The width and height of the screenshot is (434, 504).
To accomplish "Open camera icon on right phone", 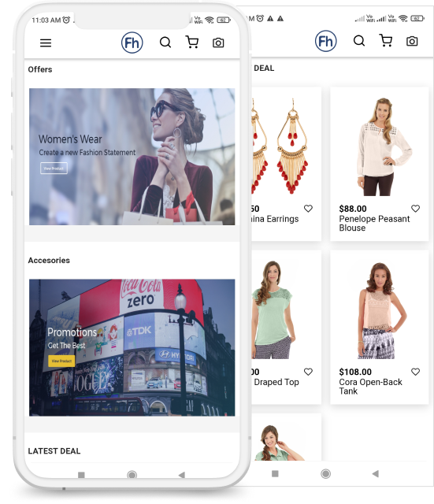I will click(x=412, y=41).
